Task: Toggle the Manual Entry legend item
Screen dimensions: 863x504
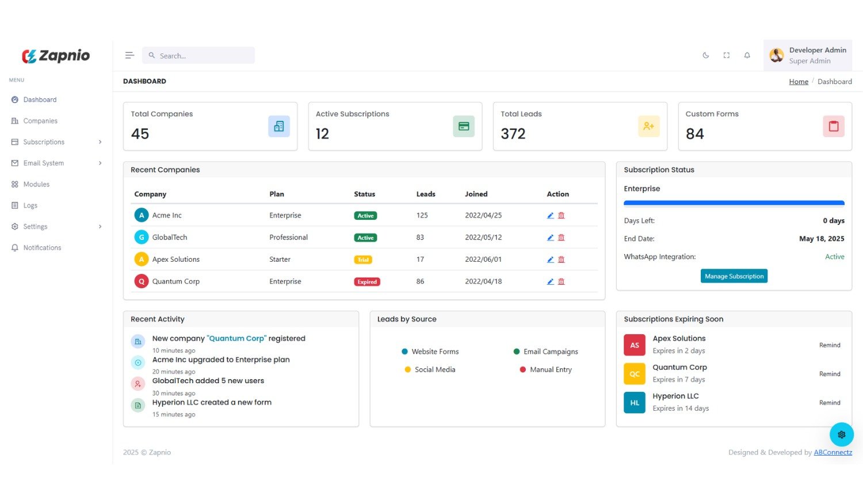Action: point(545,370)
